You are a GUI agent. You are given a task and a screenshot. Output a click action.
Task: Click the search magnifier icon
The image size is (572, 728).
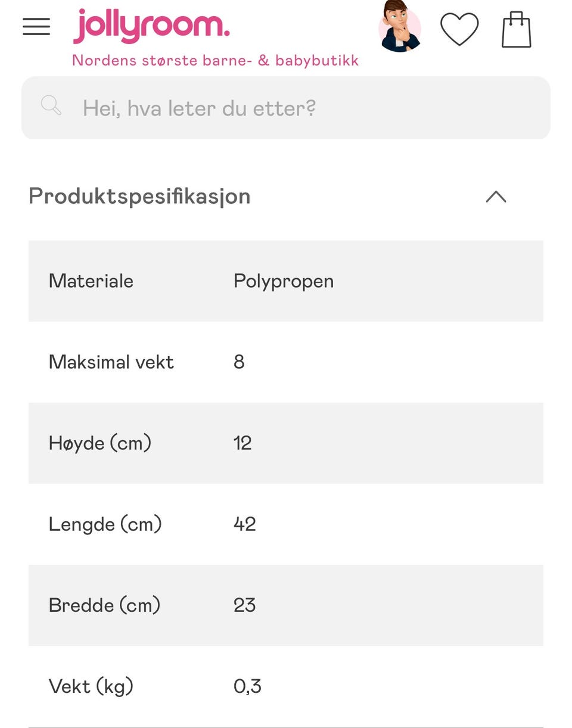[51, 106]
